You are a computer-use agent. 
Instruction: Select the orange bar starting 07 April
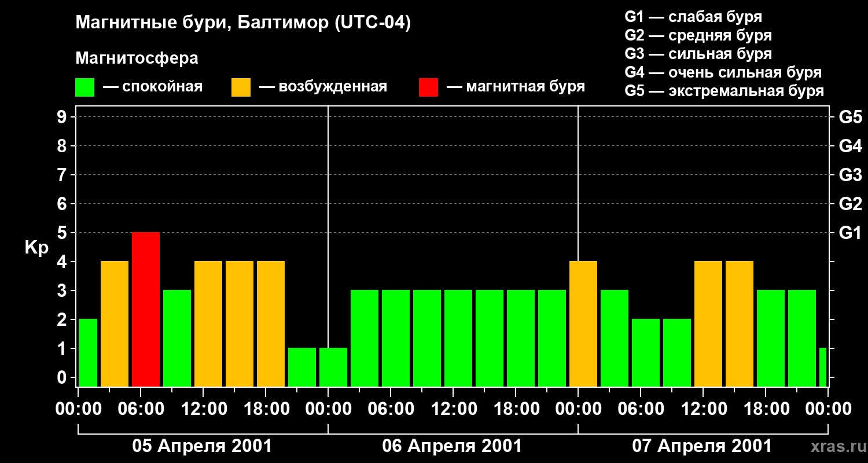click(583, 324)
